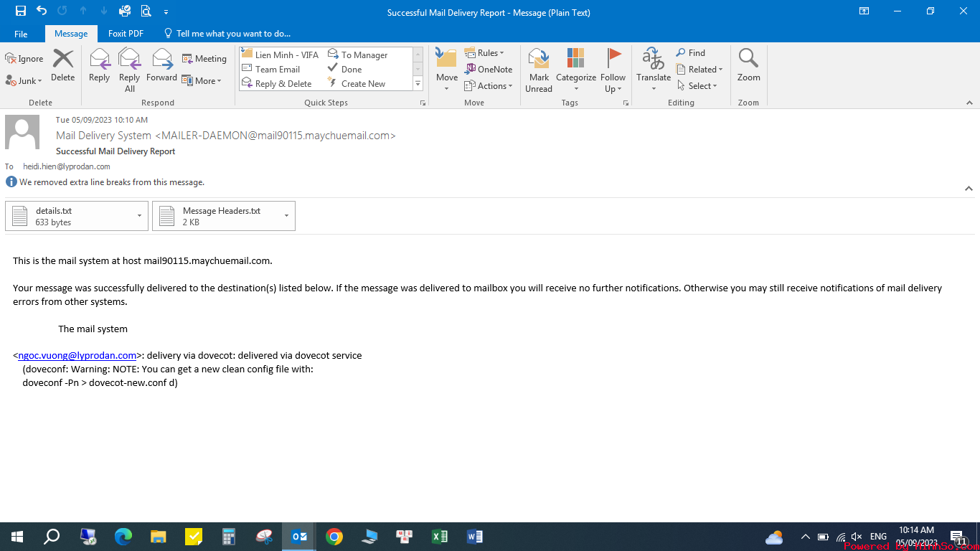
Task: Open the Windows Start menu
Action: (17, 537)
